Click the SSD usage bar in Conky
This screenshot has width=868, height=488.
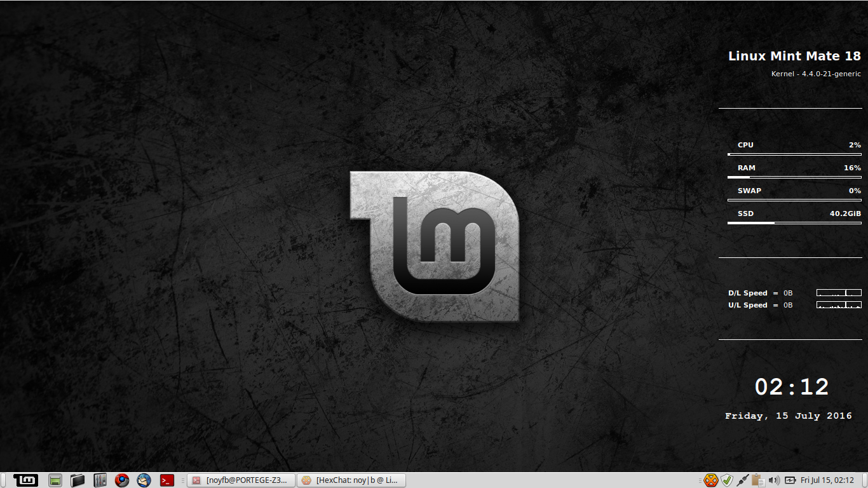tap(795, 223)
